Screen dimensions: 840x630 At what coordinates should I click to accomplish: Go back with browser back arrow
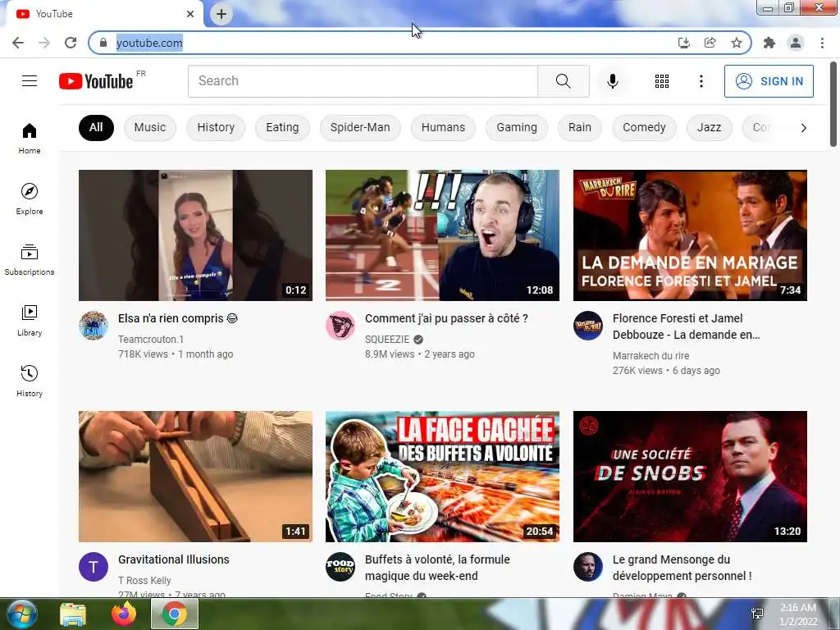[18, 43]
